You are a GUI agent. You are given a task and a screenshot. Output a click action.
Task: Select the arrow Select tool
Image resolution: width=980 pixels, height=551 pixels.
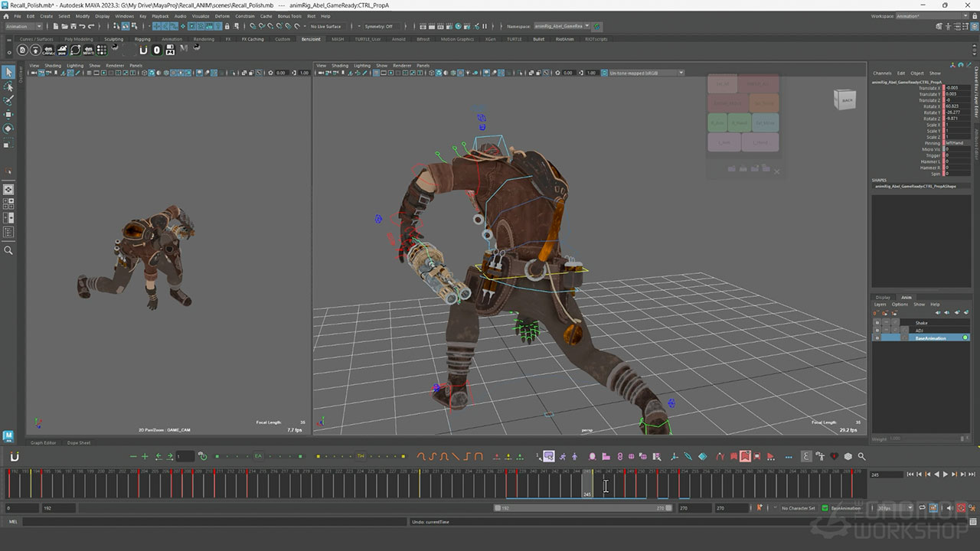coord(8,73)
